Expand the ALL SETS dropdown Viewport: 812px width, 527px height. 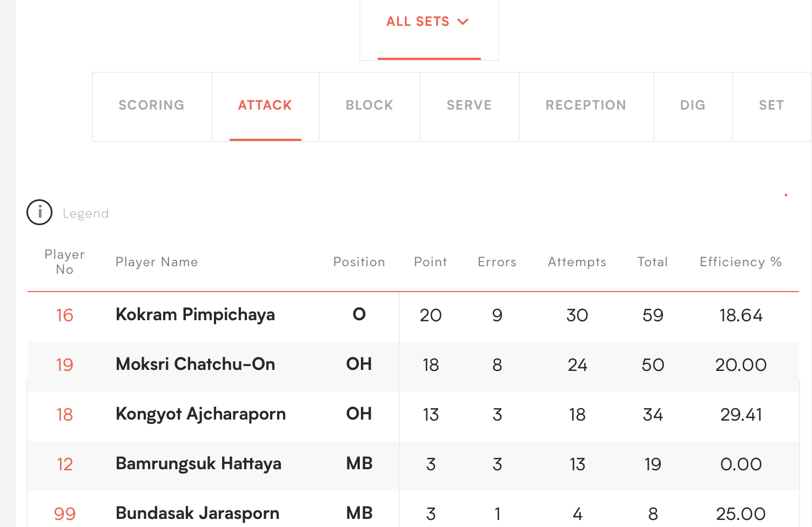tap(428, 22)
